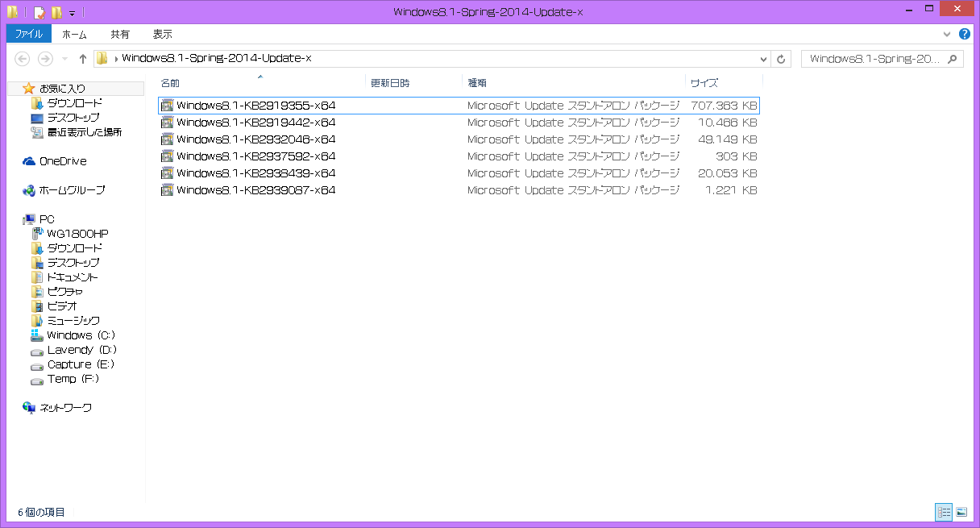The image size is (980, 528).
Task: Open デスクトップ under お気に入り
Action: coord(73,118)
